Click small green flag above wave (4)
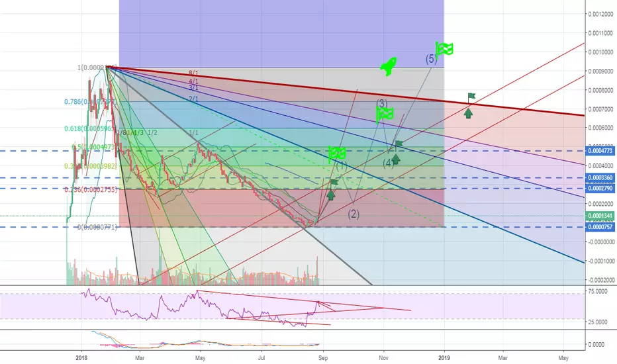Image resolution: width=617 pixels, height=364 pixels. (399, 144)
